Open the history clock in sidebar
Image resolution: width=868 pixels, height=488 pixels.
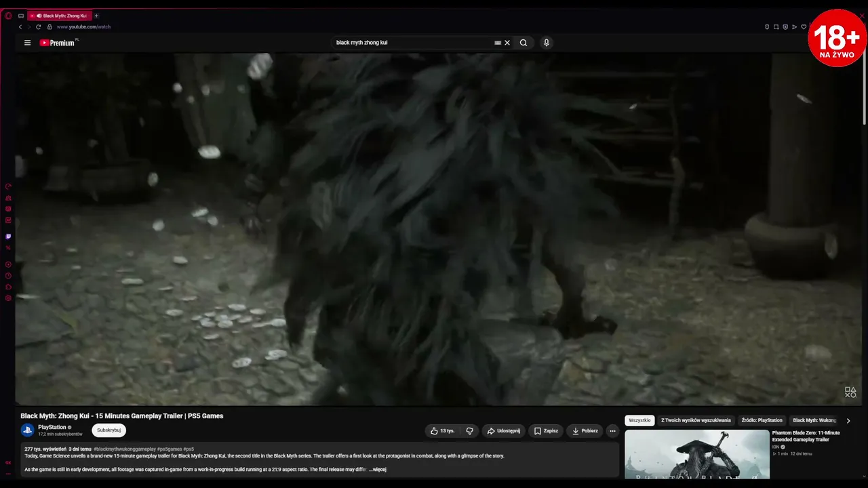pos(8,276)
